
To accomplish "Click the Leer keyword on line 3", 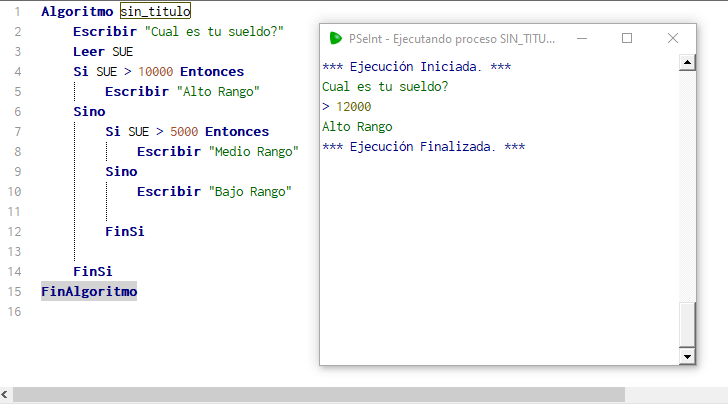I will click(x=89, y=52).
